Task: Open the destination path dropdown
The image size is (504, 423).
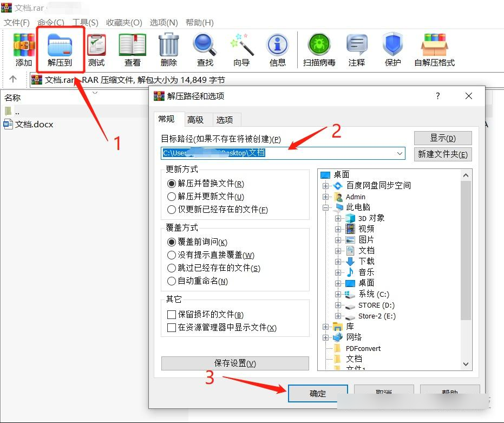Action: [400, 153]
